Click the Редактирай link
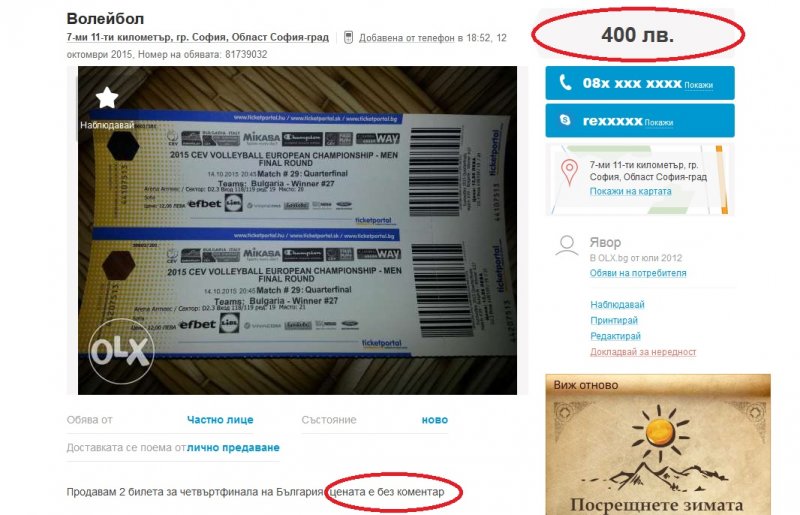The width and height of the screenshot is (800, 515). [615, 336]
